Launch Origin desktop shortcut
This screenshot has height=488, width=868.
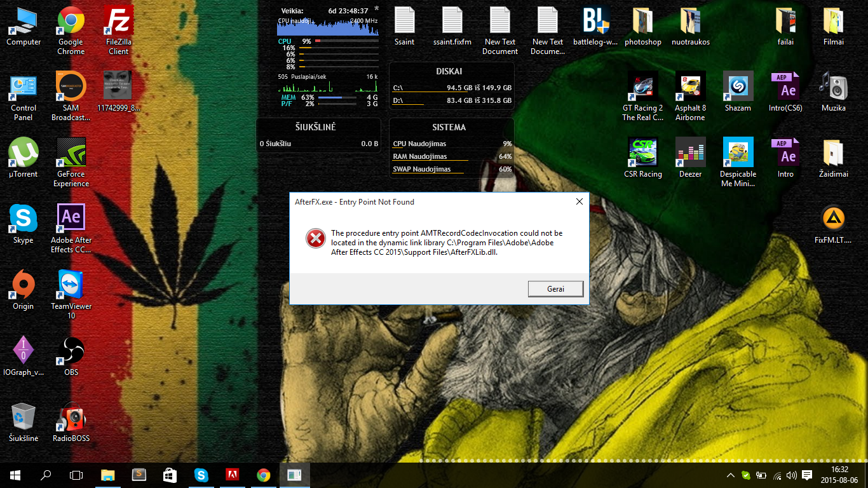[24, 290]
